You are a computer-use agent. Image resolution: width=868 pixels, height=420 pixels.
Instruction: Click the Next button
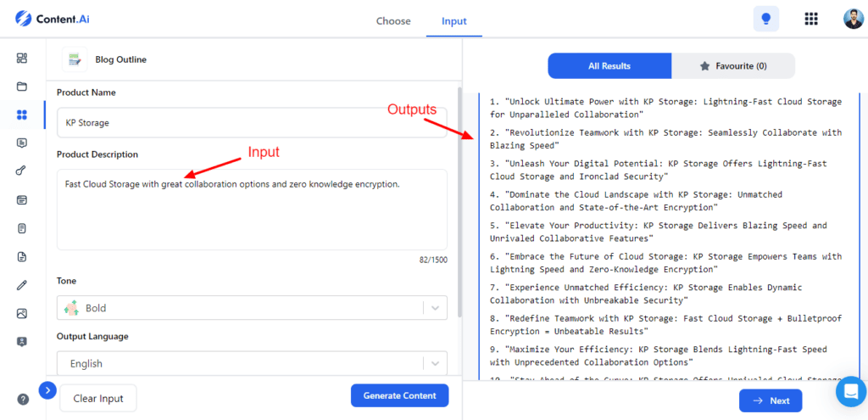point(770,400)
